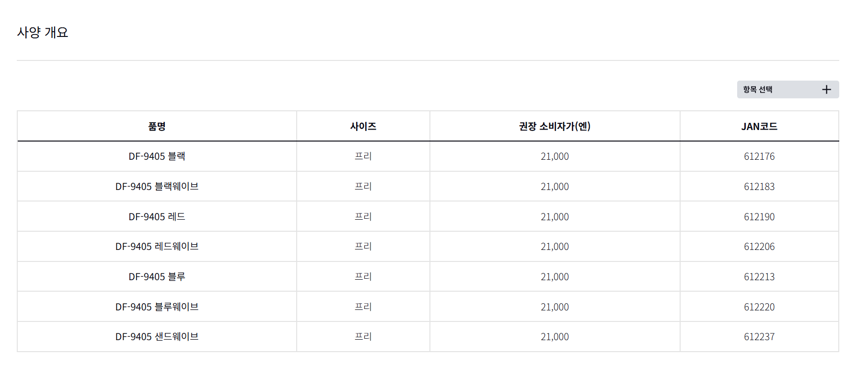Viewport: 868px width, 367px height.
Task: Select the DF-9405 블루 product name
Action: click(x=157, y=277)
